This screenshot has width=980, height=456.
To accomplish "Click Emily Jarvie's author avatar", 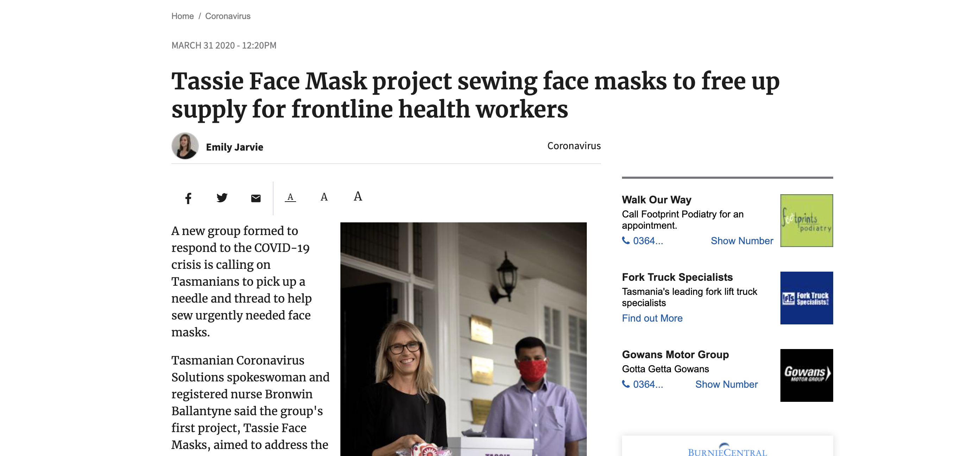I will pyautogui.click(x=185, y=146).
